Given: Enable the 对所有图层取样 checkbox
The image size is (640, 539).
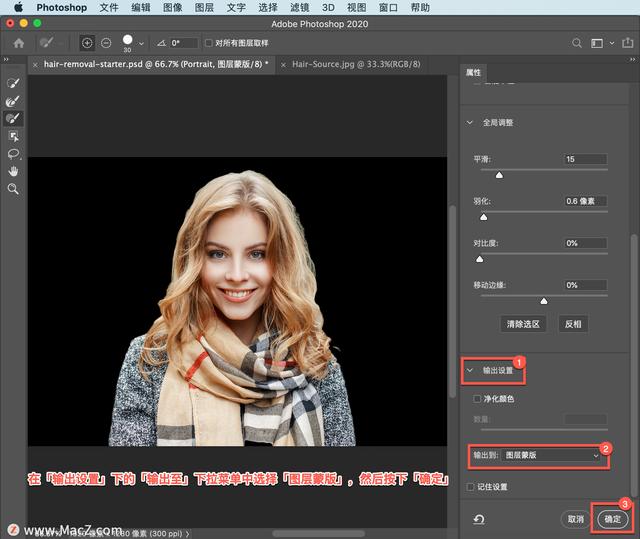Looking at the screenshot, I should (x=208, y=43).
